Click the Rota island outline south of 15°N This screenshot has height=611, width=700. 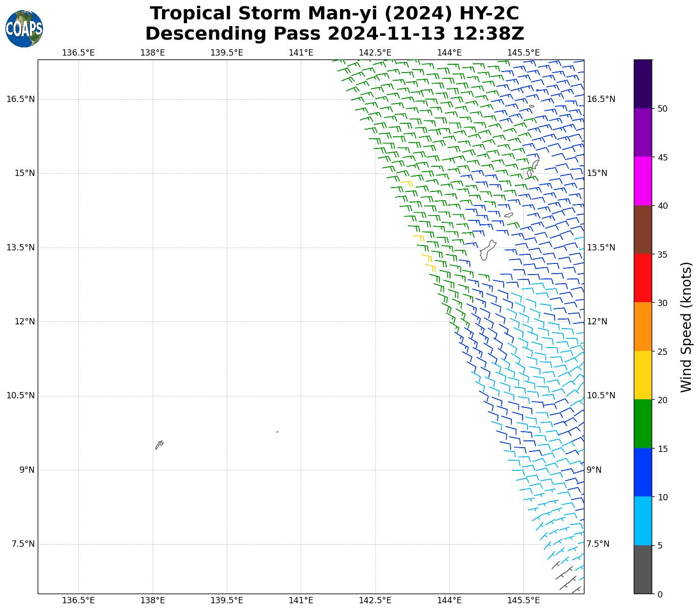pyautogui.click(x=509, y=215)
